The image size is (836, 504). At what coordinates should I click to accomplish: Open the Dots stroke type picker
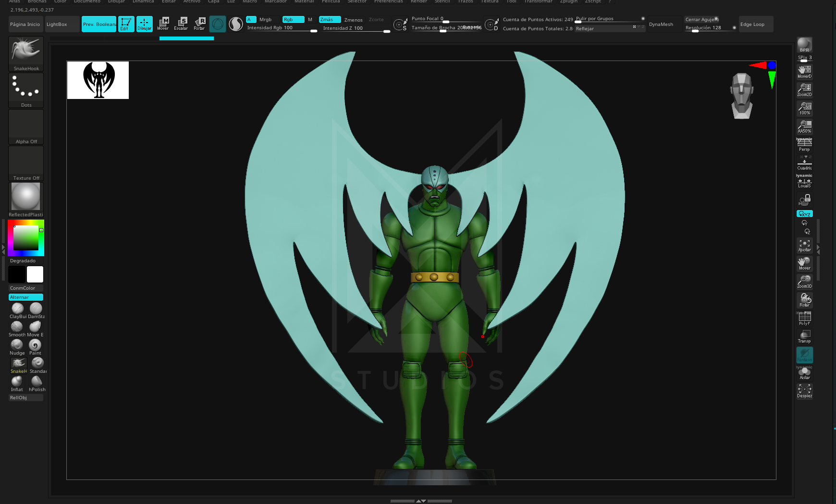pyautogui.click(x=26, y=90)
